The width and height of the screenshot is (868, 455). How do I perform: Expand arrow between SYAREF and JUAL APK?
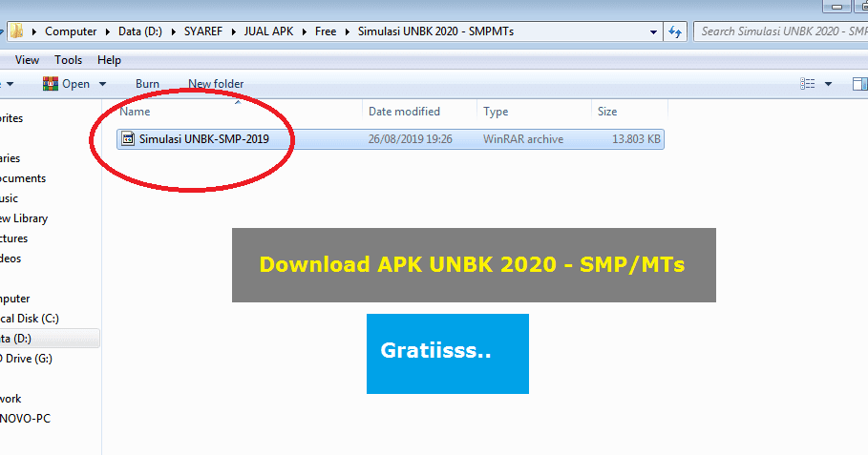(x=233, y=31)
